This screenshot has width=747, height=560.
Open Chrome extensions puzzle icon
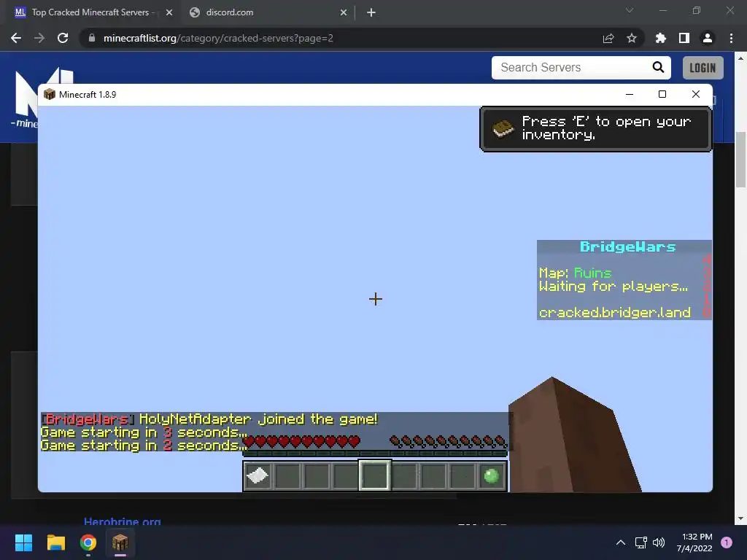(661, 38)
